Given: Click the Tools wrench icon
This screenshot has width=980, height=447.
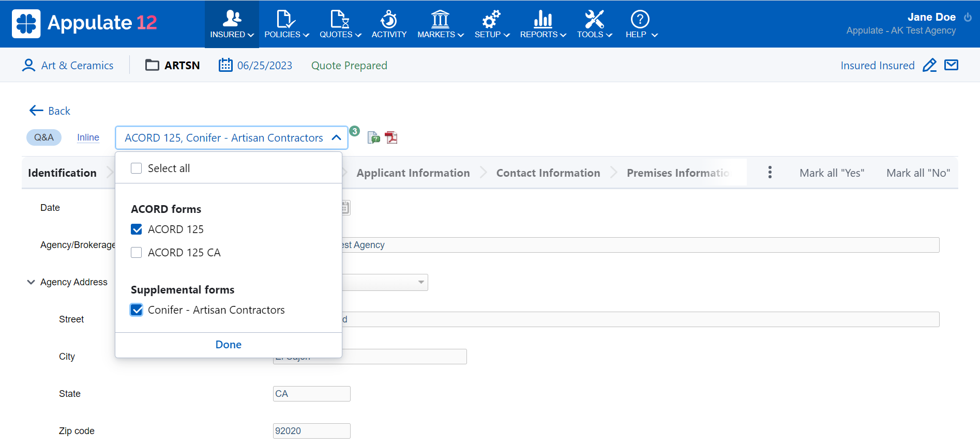Looking at the screenshot, I should [594, 19].
